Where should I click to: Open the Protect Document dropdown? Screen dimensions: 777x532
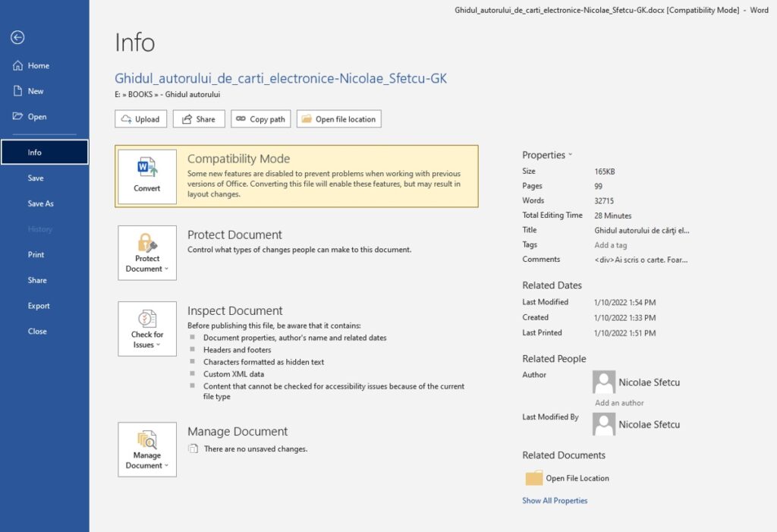(147, 253)
